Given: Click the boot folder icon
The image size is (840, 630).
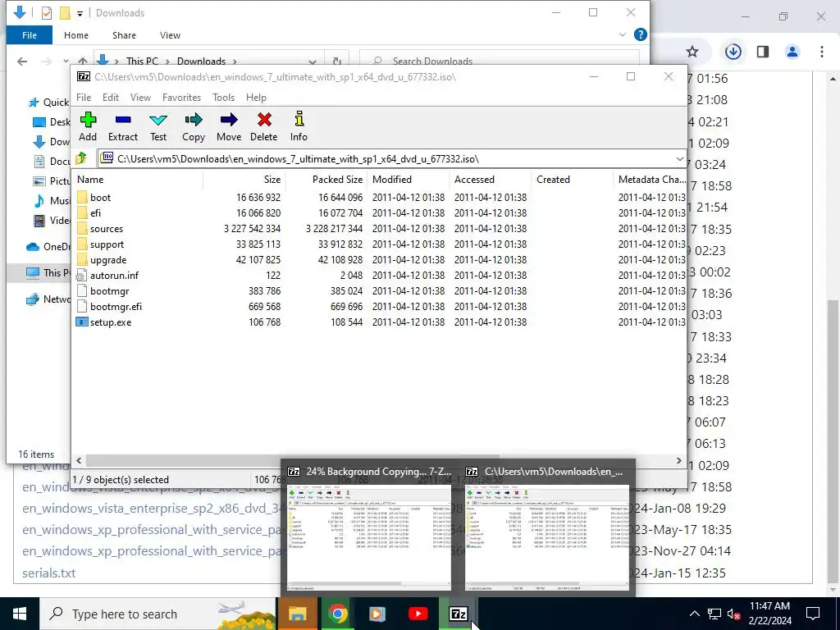Looking at the screenshot, I should click(81, 197).
